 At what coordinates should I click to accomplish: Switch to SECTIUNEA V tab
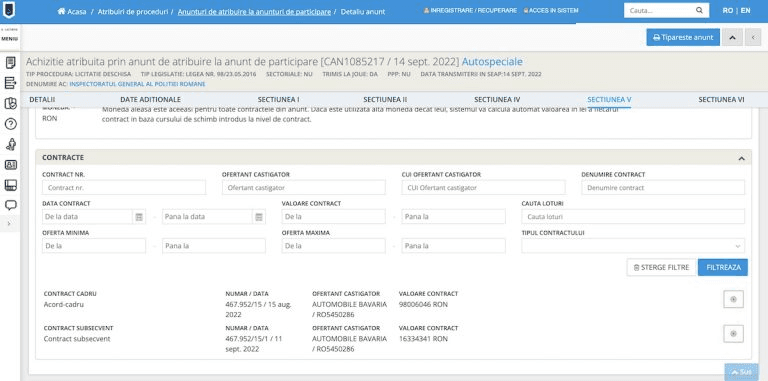(609, 99)
